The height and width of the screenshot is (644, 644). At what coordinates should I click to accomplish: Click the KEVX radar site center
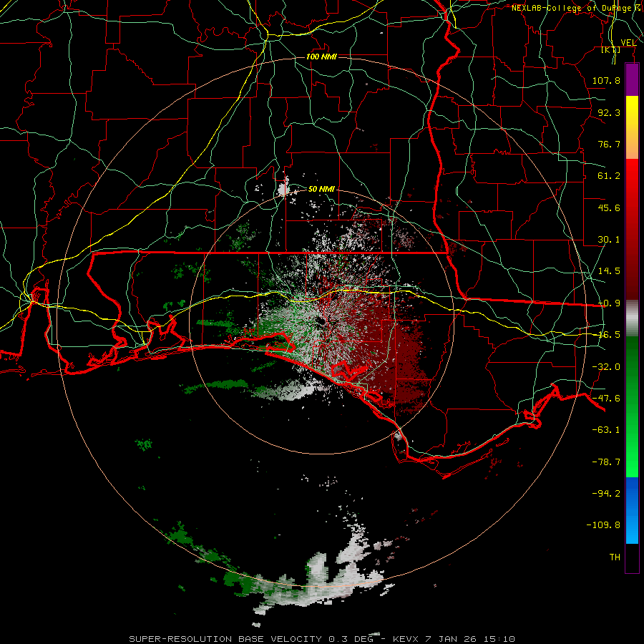tap(321, 322)
